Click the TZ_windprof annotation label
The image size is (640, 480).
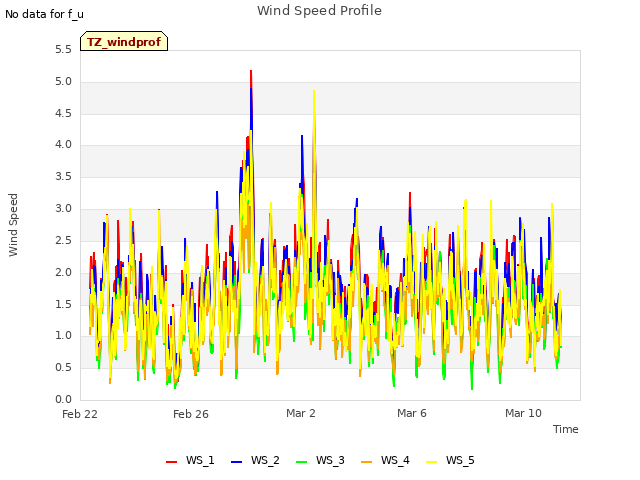tap(124, 41)
